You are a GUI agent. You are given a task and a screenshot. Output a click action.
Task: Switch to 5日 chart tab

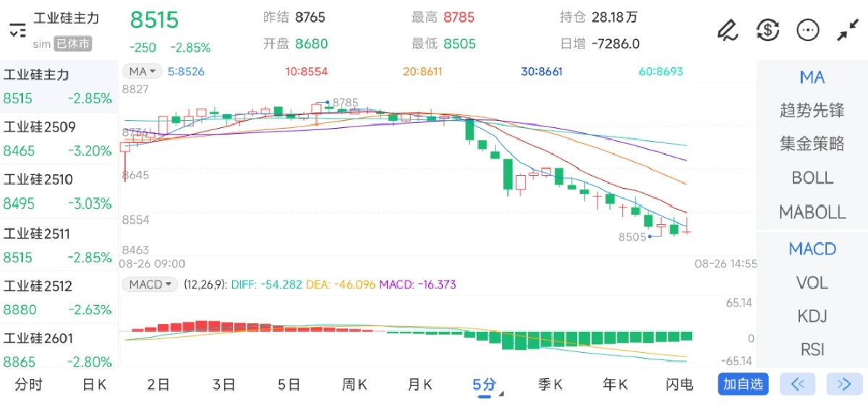289,385
